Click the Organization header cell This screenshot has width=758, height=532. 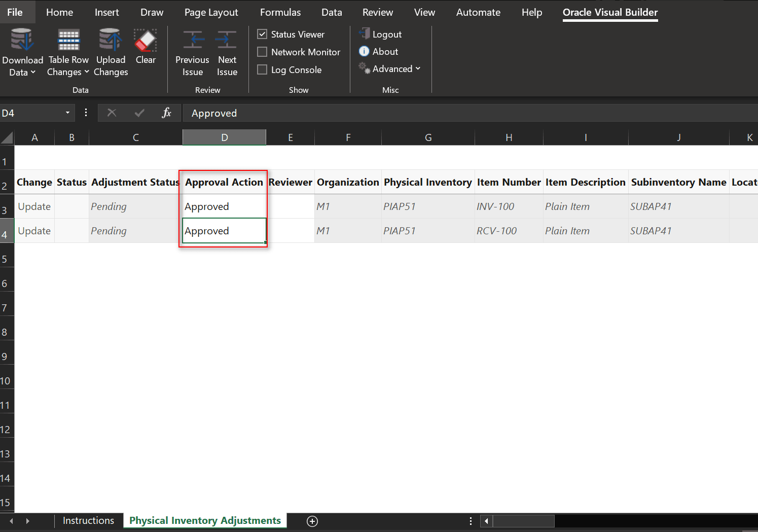[348, 182]
